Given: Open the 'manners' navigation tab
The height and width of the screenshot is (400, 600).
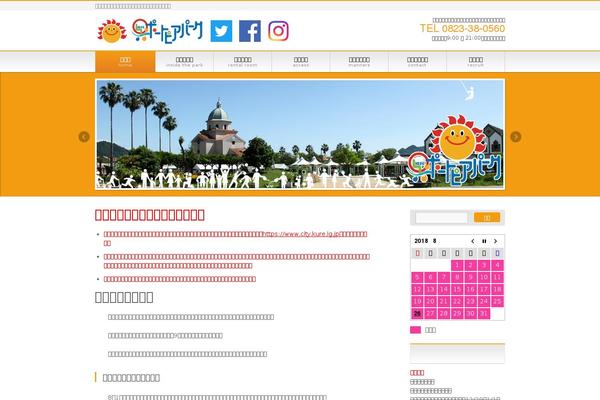Looking at the screenshot, I should click(x=359, y=61).
